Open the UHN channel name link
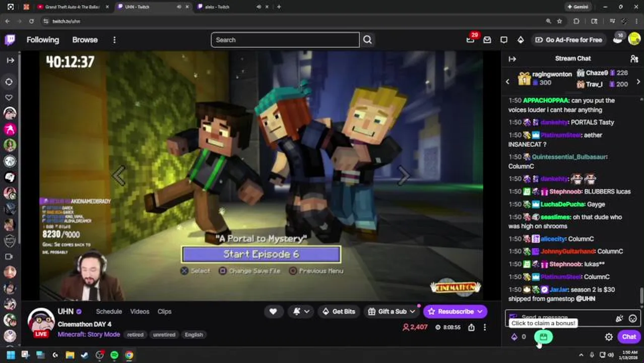 point(66,312)
